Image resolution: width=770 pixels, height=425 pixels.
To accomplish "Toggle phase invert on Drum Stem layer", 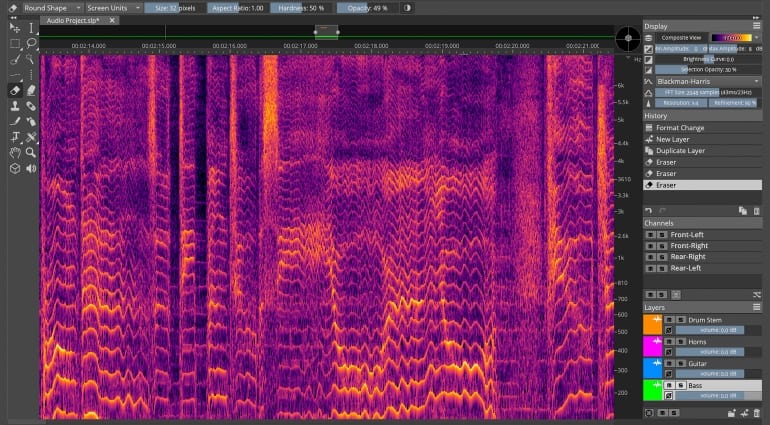I will (x=668, y=330).
